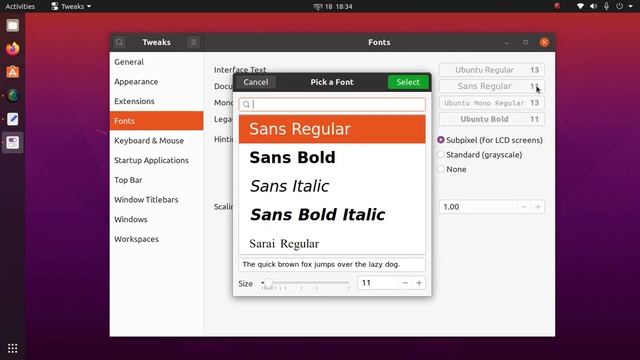Click the microphone icon in top bar
Screen dimensions: 640x360
607,6
